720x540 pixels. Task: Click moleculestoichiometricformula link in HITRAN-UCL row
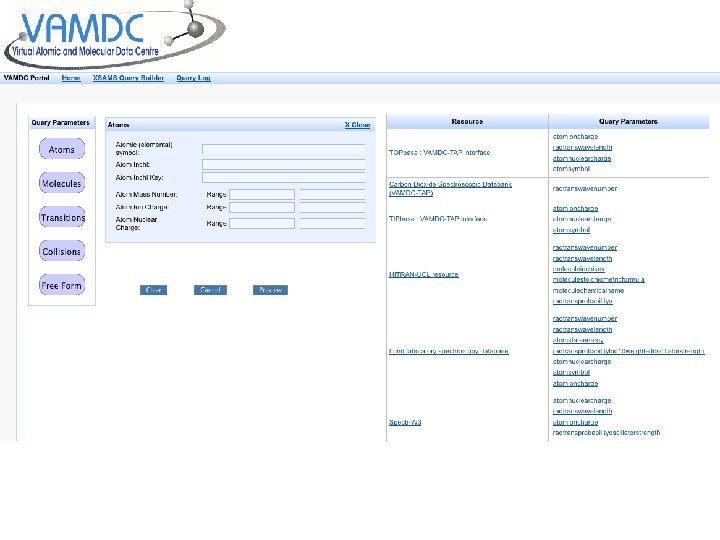pos(598,280)
